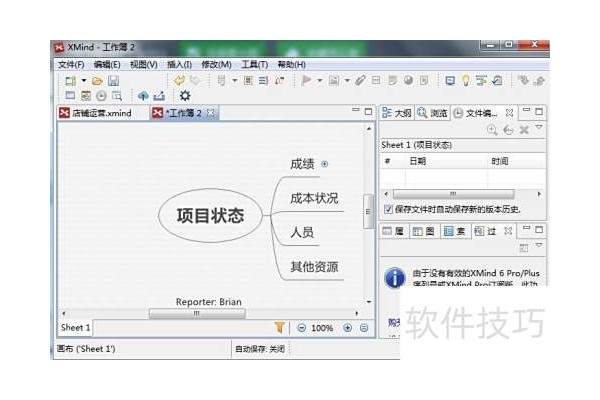Click the lightbulb brainstorming icon

pos(466,81)
